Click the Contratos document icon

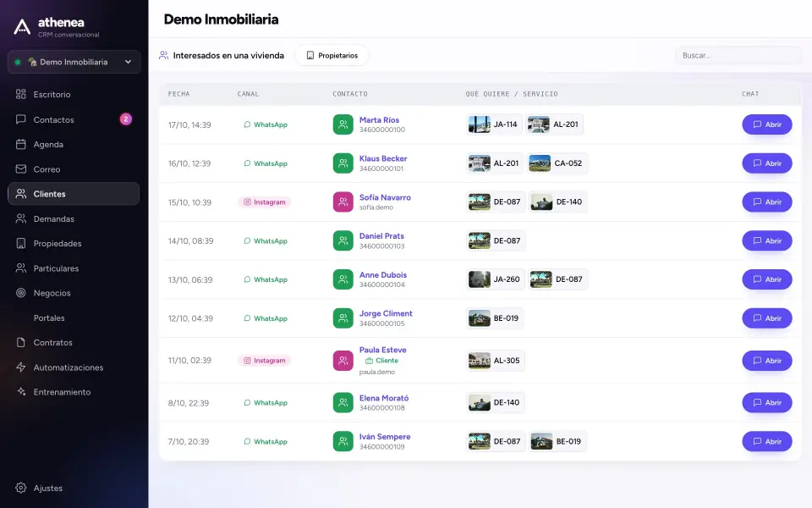click(20, 343)
